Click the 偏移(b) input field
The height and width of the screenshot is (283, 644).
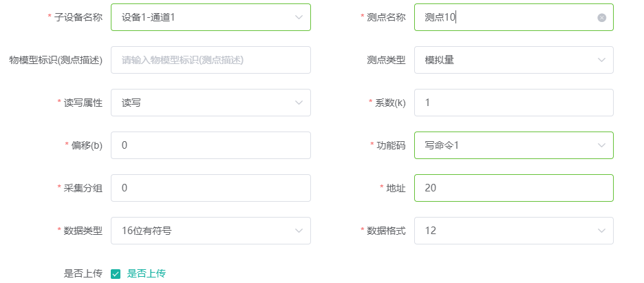pos(211,145)
